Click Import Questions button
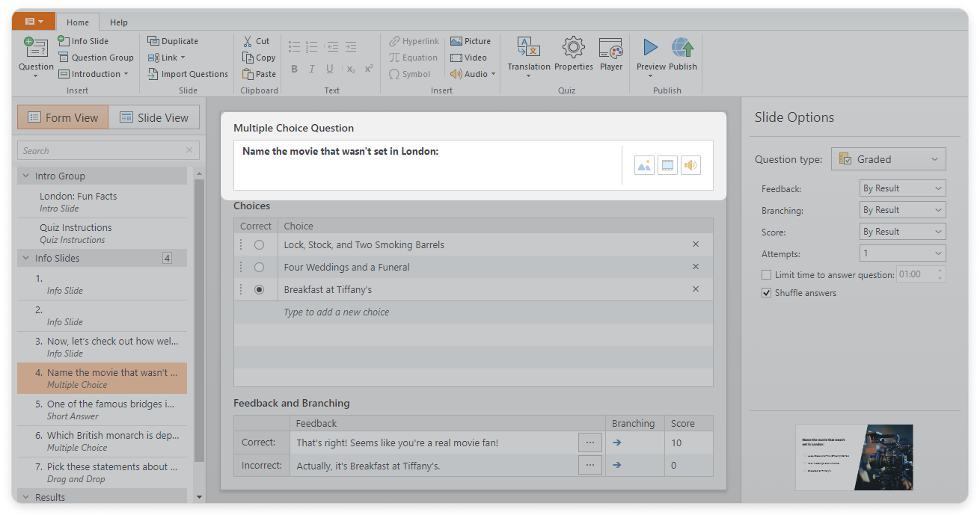This screenshot has width=980, height=518. click(187, 74)
